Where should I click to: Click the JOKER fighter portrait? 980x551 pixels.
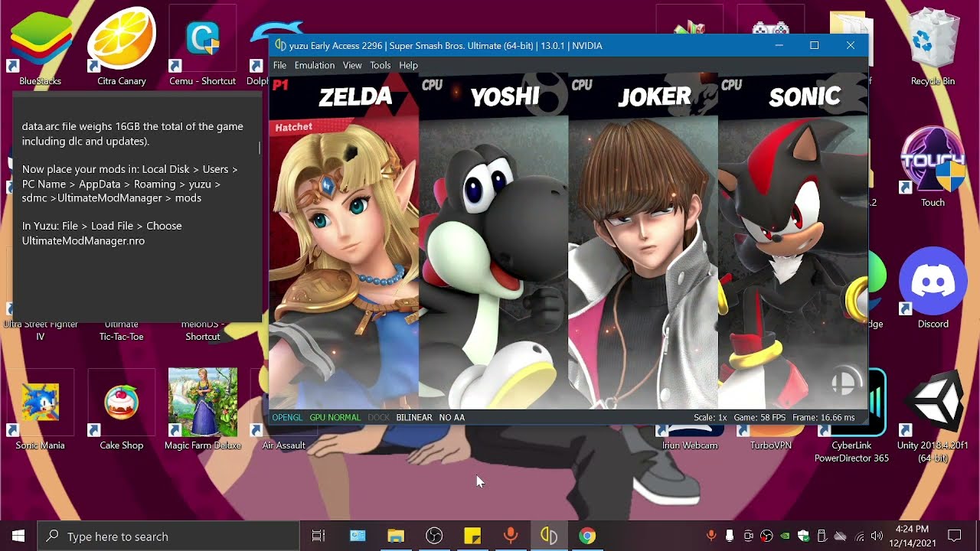[x=643, y=241]
